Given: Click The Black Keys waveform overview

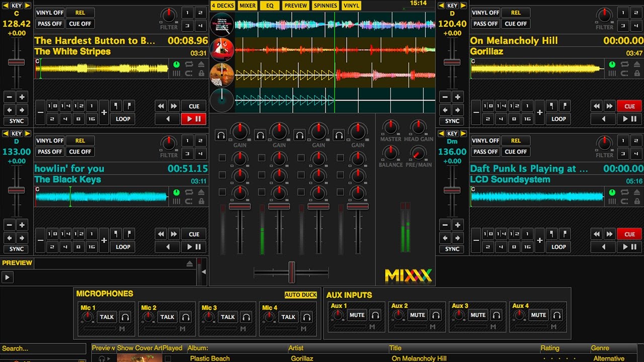Looking at the screenshot, I should pos(102,196).
